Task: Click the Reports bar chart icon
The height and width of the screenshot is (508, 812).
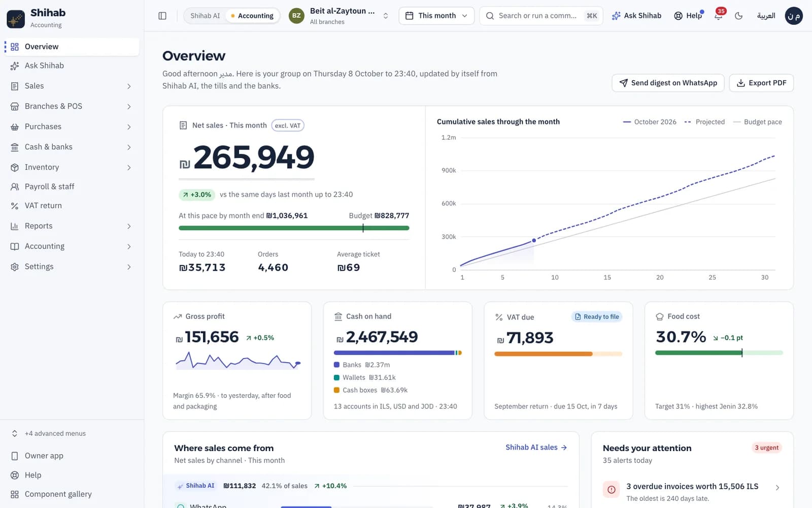Action: 15,226
